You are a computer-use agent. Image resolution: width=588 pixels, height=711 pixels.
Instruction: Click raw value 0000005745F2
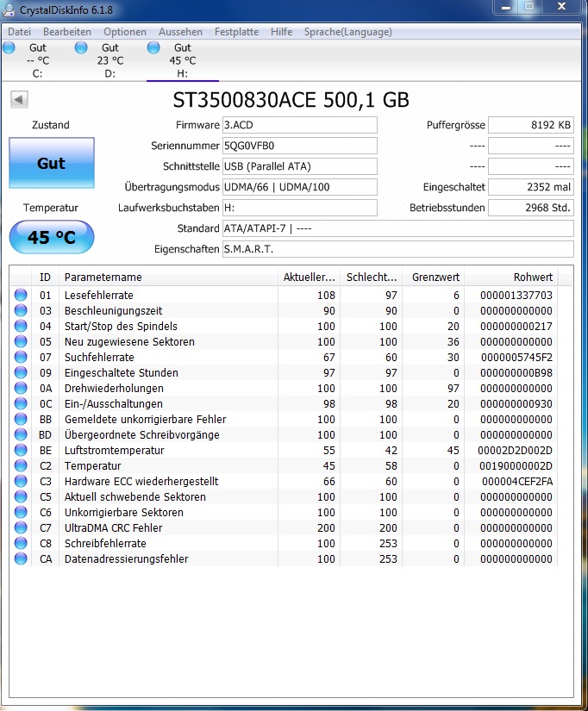[x=516, y=358]
